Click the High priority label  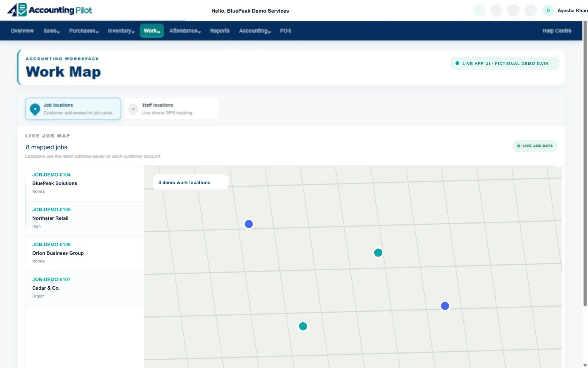point(36,226)
